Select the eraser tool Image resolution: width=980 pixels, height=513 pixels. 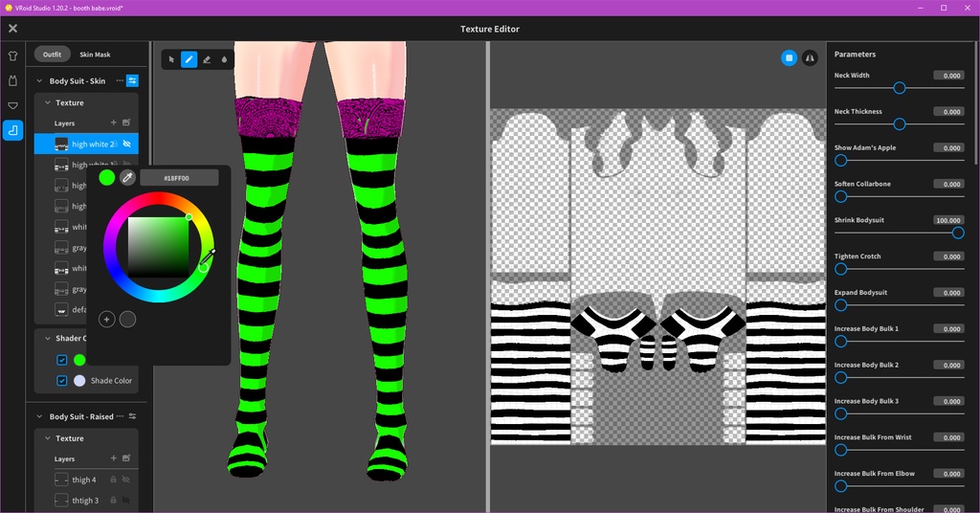(207, 59)
